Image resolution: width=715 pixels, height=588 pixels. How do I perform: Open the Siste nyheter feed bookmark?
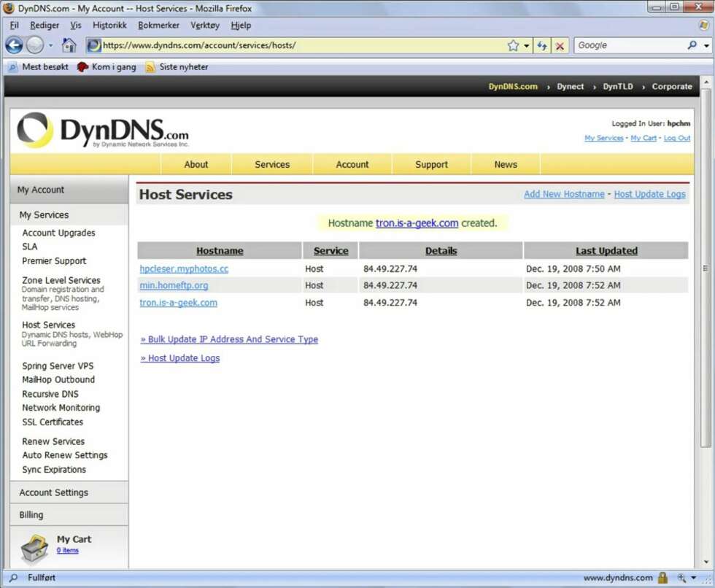pos(177,66)
